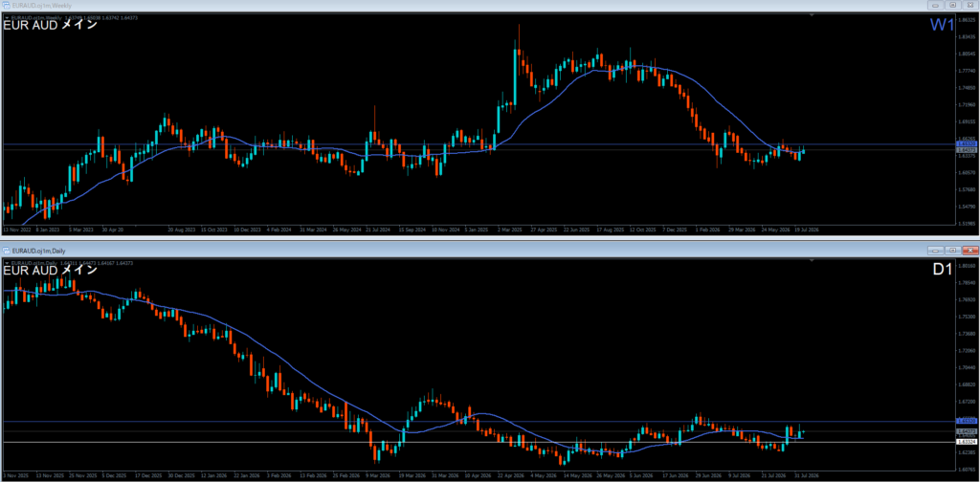This screenshot has width=980, height=482.
Task: Click the '26 May 2026' date on the Daily axis
Action: [x=609, y=475]
